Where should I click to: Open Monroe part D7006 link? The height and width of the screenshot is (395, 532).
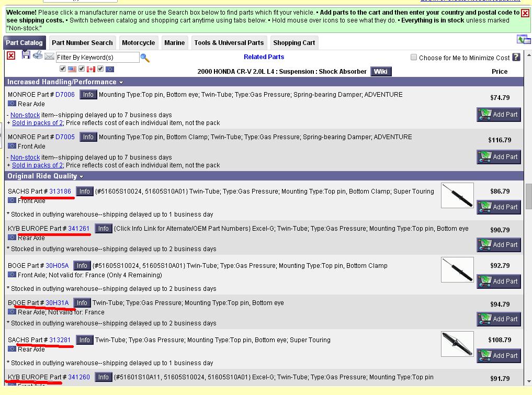(65, 95)
